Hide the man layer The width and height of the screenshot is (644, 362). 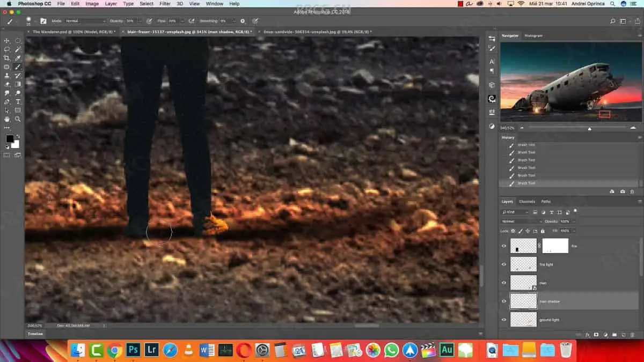504,283
